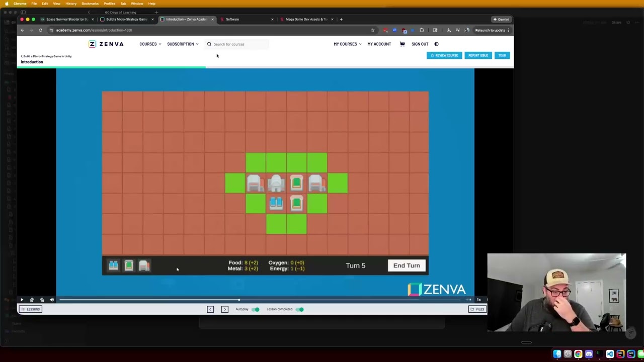Toggle the Autoplay switch

tap(256, 309)
